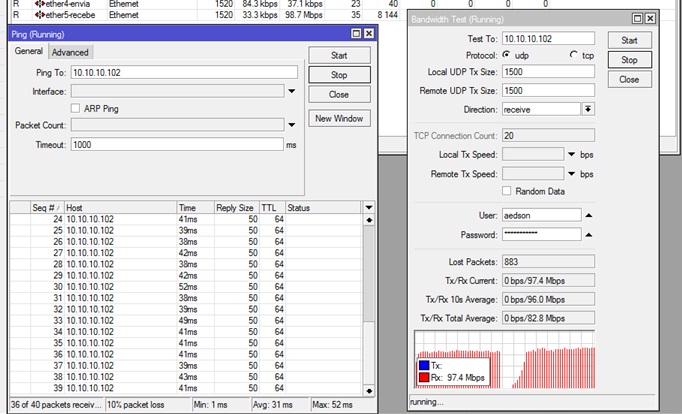Click the Timeout field
This screenshot has width=682, height=414.
177,144
